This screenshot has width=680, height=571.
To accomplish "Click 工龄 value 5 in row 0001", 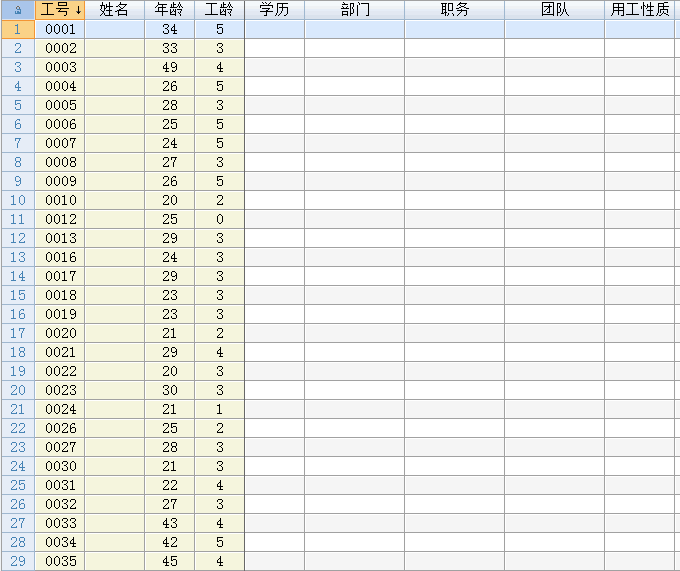I will 219,29.
